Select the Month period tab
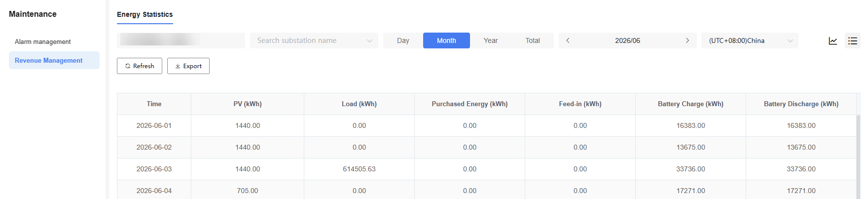 pyautogui.click(x=446, y=40)
